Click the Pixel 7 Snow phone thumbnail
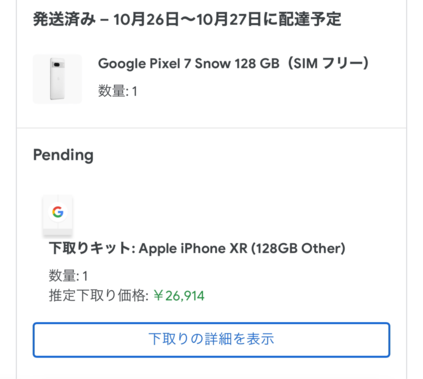The image size is (423, 379). coord(57,79)
